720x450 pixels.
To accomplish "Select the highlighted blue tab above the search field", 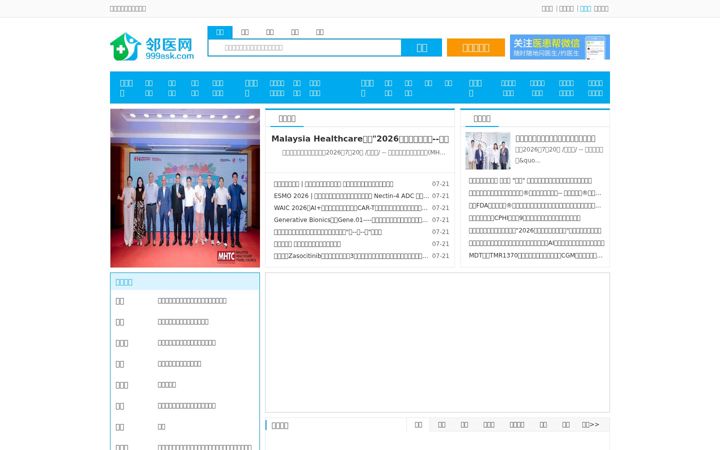I will [x=220, y=32].
